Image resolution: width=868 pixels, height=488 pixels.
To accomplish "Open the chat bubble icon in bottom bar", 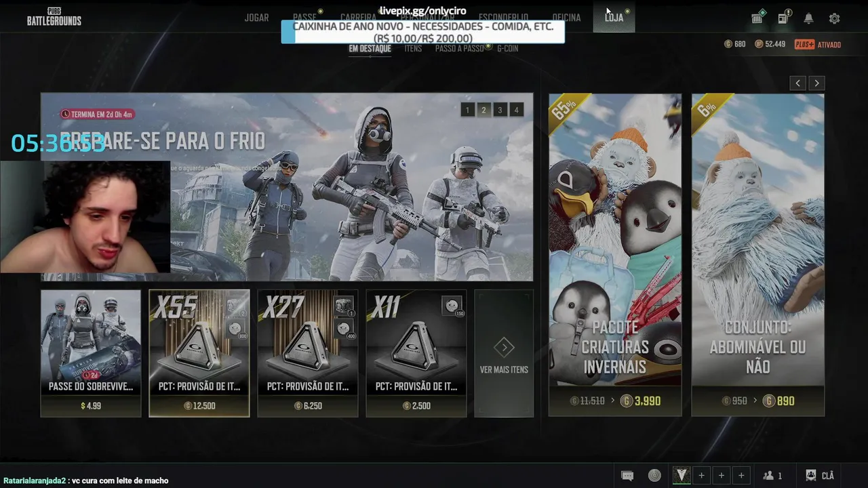I will [627, 476].
